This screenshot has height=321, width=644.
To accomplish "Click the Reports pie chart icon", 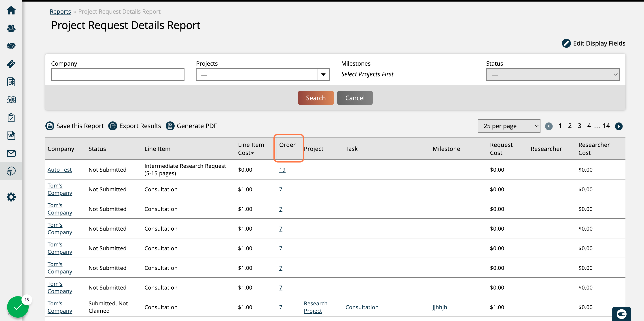I will click(11, 171).
